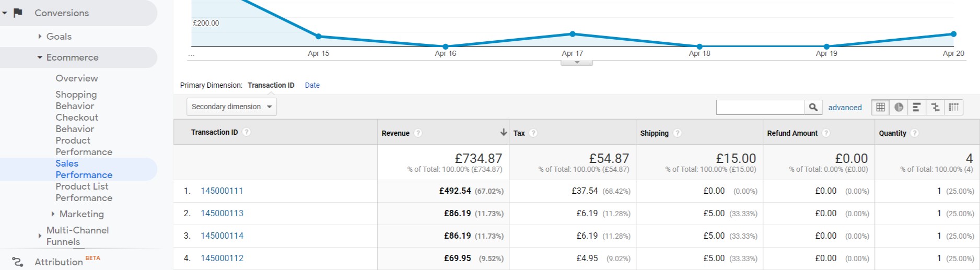Click the magnifier search button

click(x=813, y=107)
